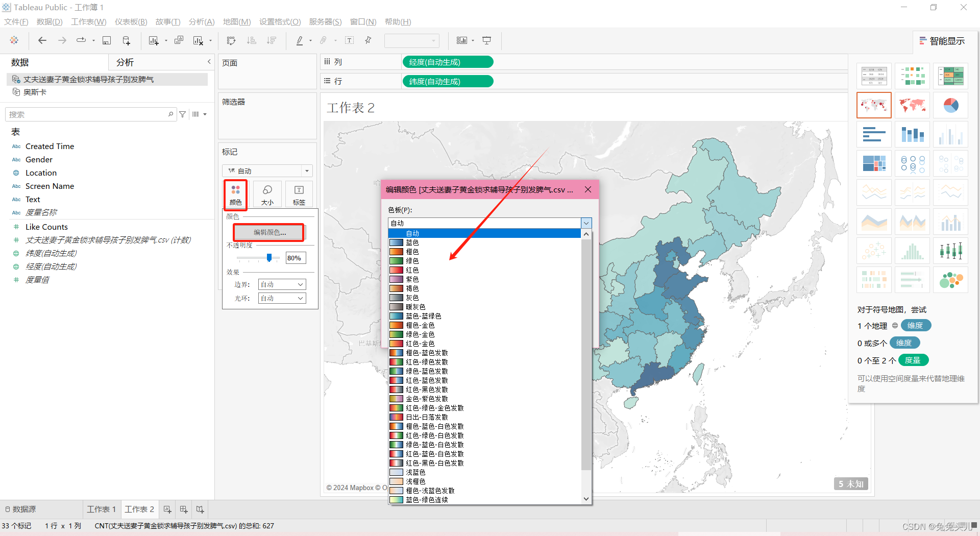This screenshot has height=536, width=980.
Task: Switch to the 工作表 1 tab
Action: pos(101,509)
